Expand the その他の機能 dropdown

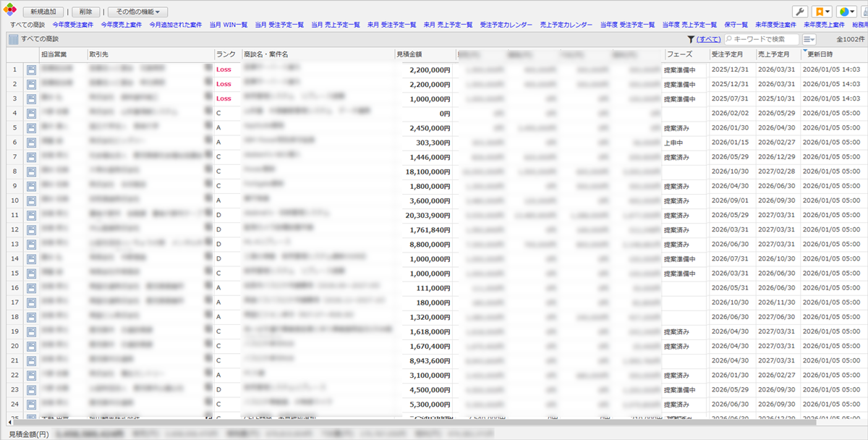pyautogui.click(x=137, y=12)
